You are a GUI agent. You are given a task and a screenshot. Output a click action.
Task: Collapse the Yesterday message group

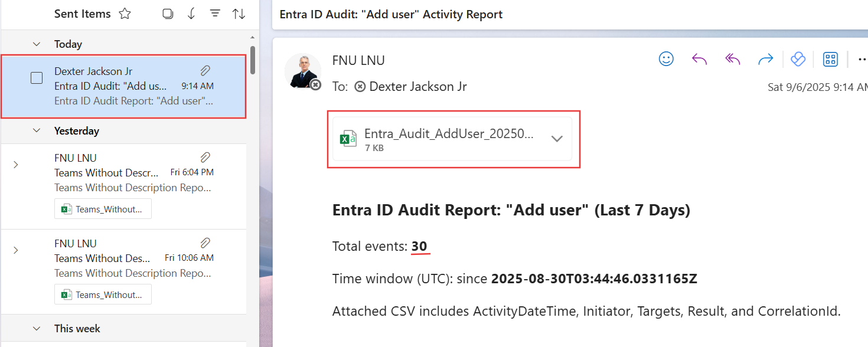pos(37,130)
